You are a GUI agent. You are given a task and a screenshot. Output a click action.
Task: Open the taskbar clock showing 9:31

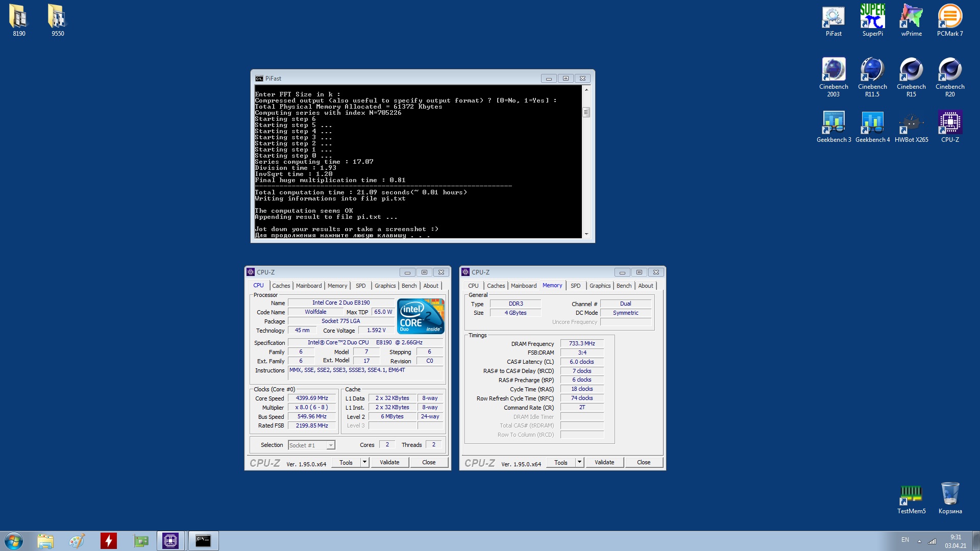click(955, 541)
